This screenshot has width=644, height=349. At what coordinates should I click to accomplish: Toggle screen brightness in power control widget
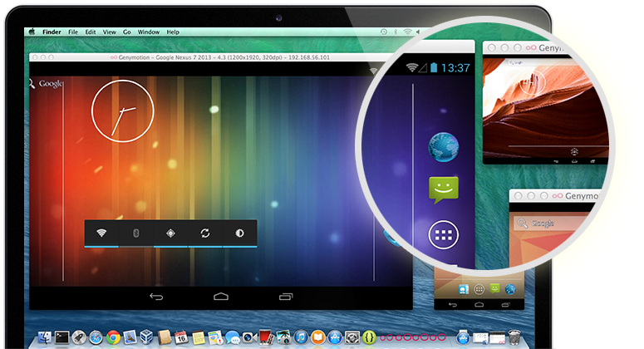click(239, 233)
